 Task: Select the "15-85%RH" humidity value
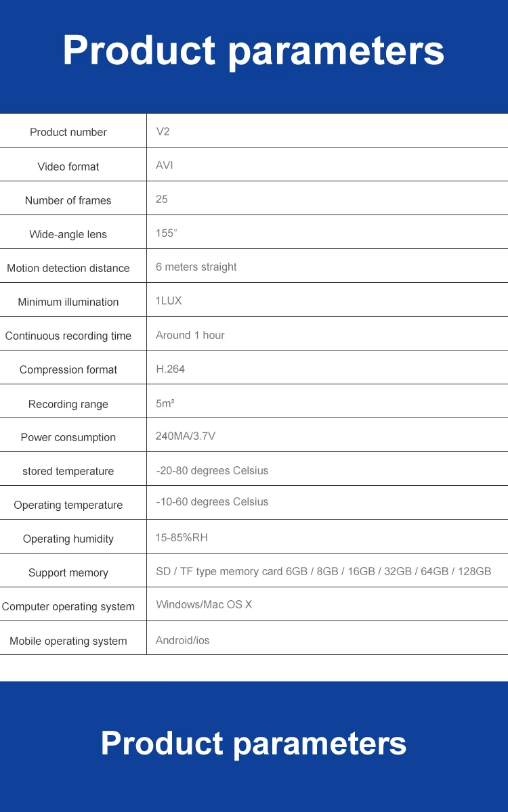[182, 537]
